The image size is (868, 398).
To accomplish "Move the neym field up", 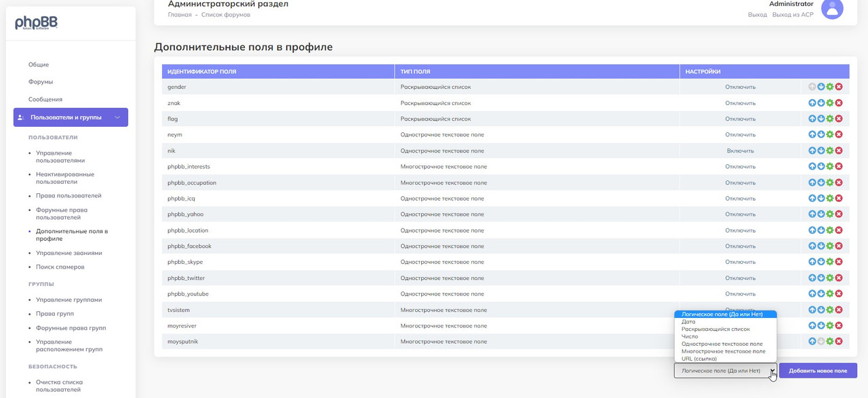I will tap(812, 135).
